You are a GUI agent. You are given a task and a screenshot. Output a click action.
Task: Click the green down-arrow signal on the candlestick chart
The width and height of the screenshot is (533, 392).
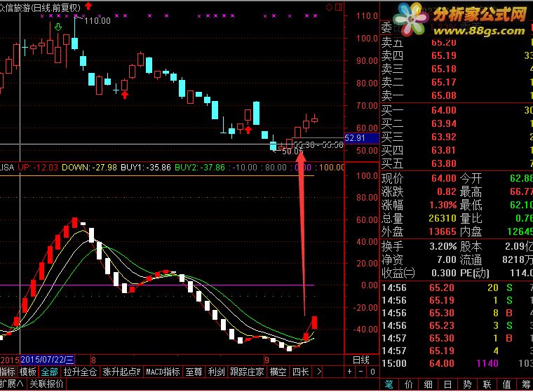[x=58, y=27]
